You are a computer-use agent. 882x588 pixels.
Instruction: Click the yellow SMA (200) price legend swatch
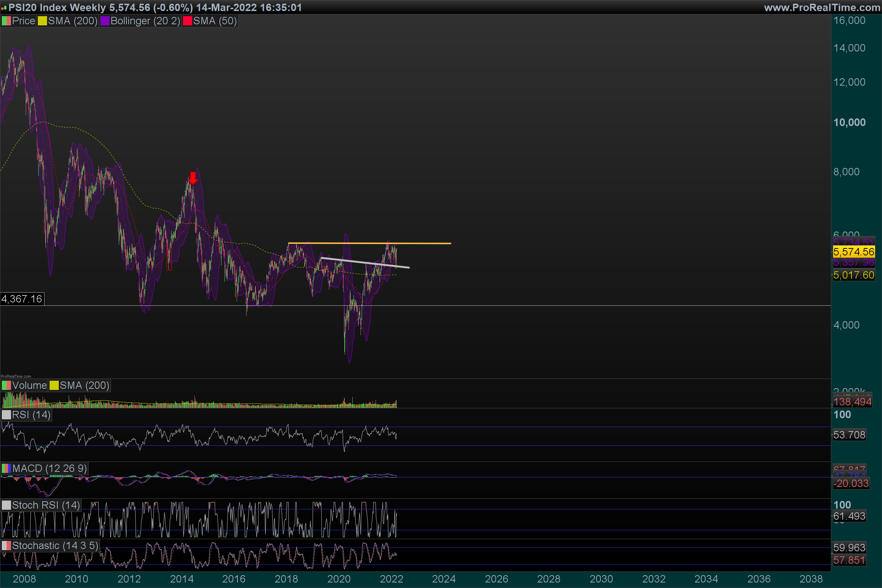click(42, 21)
